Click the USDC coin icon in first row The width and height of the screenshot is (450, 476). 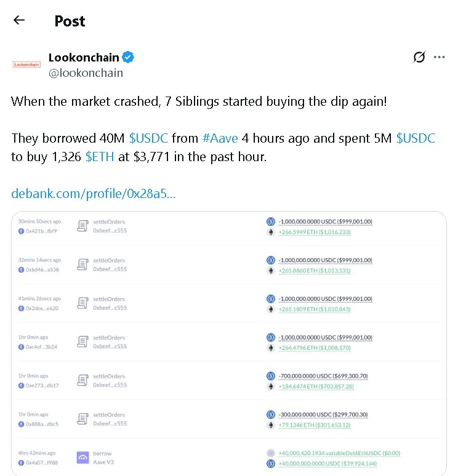(270, 221)
